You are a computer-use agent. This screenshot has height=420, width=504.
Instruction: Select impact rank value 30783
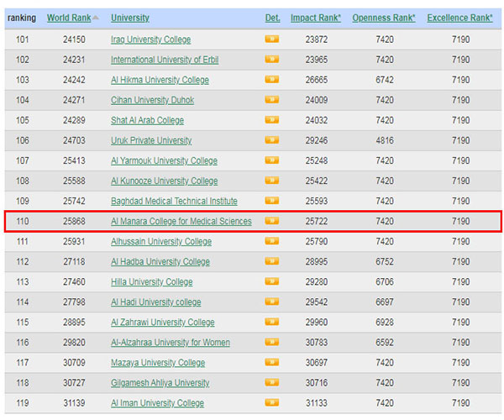[317, 342]
